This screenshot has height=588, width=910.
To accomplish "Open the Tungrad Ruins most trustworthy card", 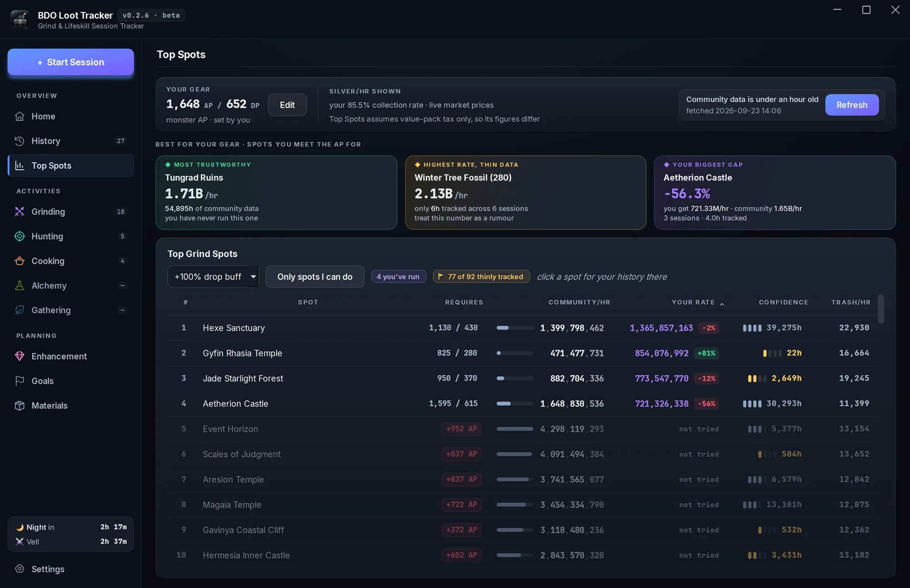I will (276, 193).
